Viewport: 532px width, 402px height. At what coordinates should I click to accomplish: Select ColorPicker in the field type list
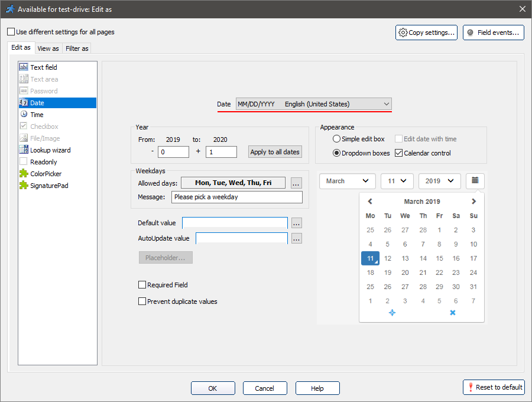point(46,174)
